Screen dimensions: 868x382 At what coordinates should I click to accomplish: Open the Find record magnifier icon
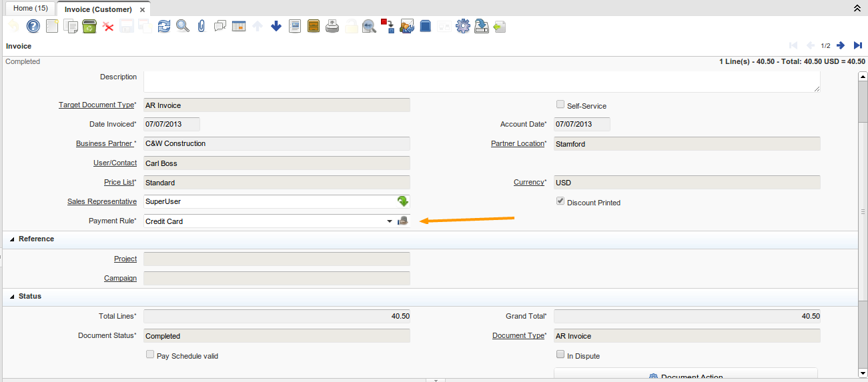(182, 27)
